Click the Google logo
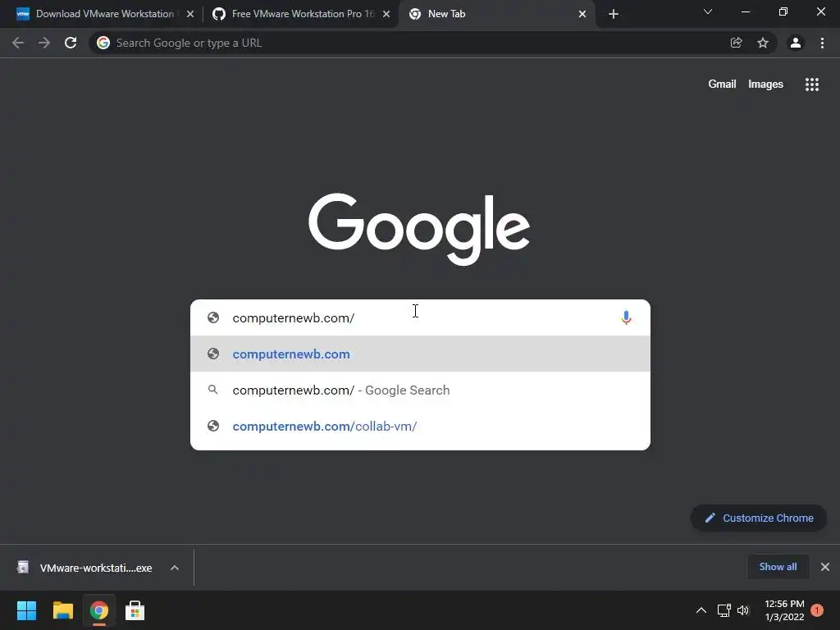Screen dimensions: 840x630 419,229
